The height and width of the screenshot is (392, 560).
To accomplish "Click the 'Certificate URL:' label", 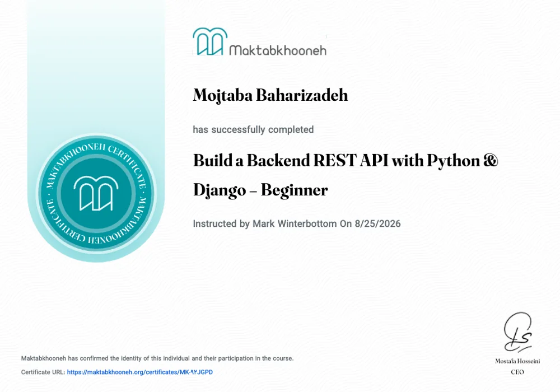I will pyautogui.click(x=43, y=372).
